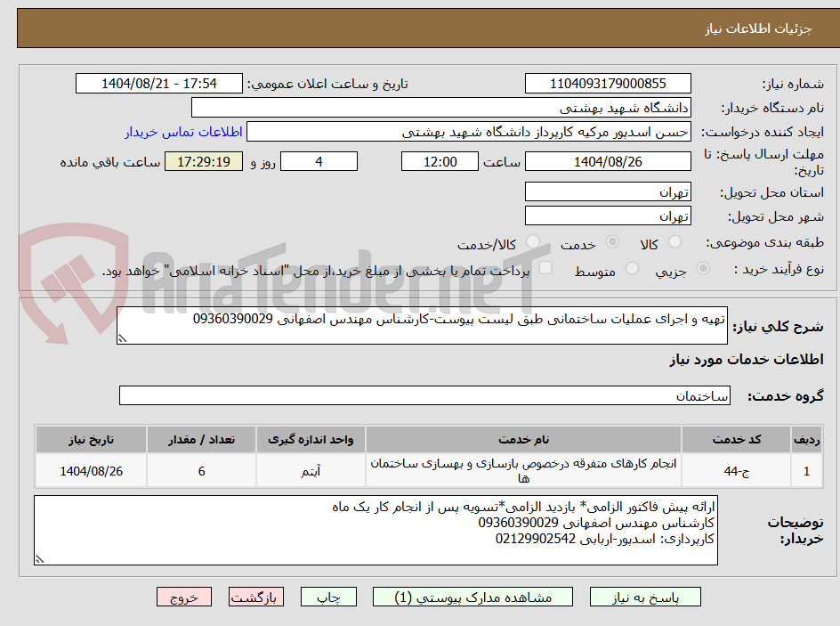Click the شماره نیاز number field
Viewport: 840px width, 626px height.
click(x=608, y=83)
